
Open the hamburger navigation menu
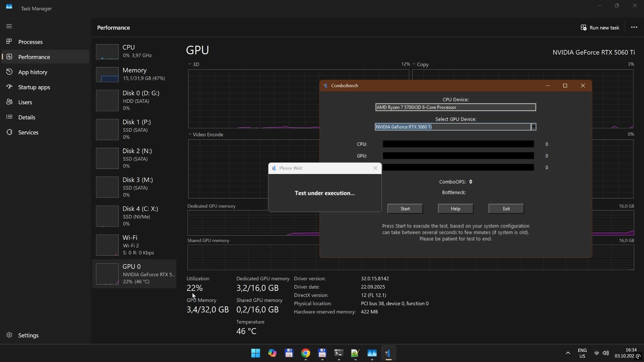[x=9, y=26]
